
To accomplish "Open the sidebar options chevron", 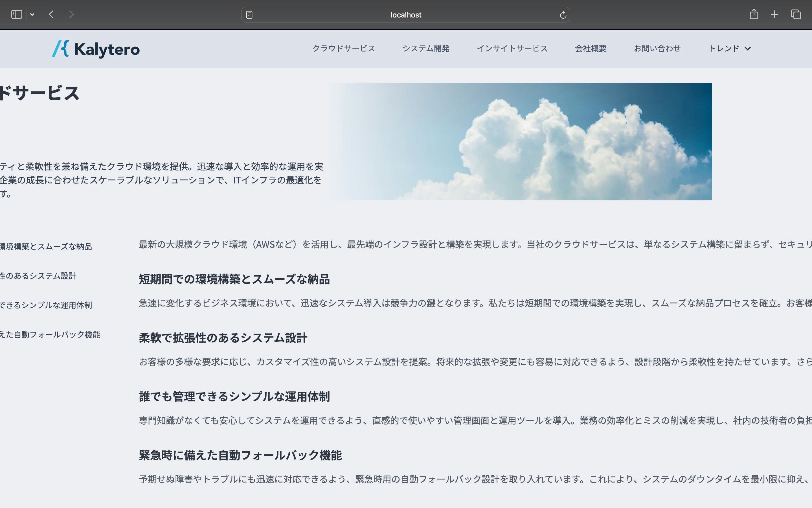I will pos(32,14).
